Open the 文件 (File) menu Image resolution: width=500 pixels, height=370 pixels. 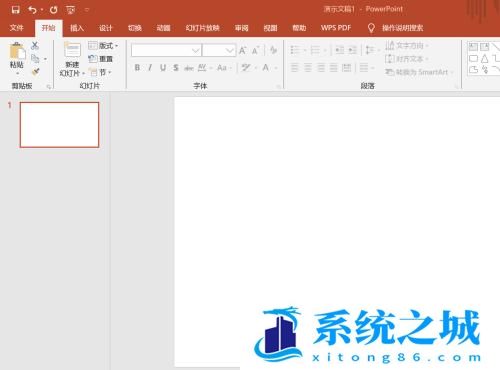17,28
